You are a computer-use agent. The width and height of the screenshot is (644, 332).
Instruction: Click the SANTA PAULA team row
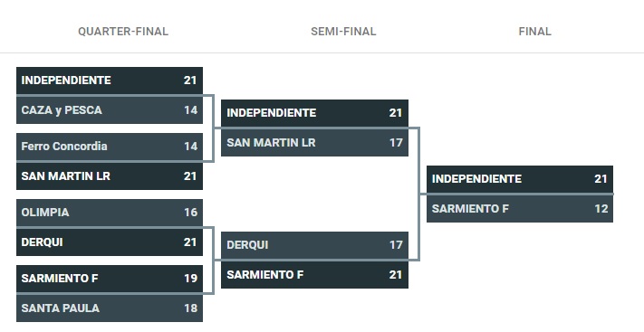point(110,308)
